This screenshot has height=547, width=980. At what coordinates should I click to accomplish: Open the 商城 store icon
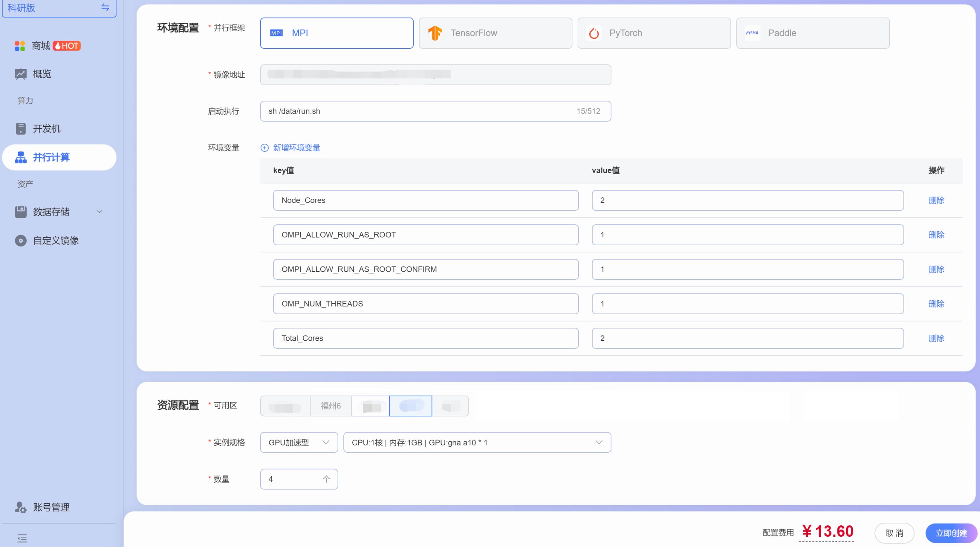pos(20,46)
